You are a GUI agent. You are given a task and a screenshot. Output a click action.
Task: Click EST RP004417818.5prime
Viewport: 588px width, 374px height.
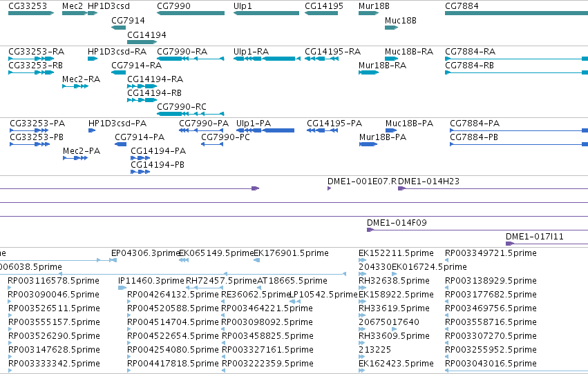click(173, 364)
